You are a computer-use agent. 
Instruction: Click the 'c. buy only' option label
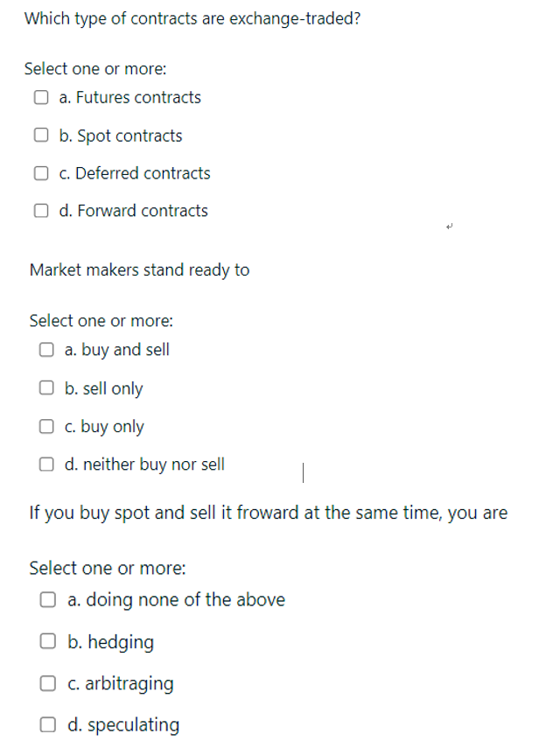click(104, 426)
